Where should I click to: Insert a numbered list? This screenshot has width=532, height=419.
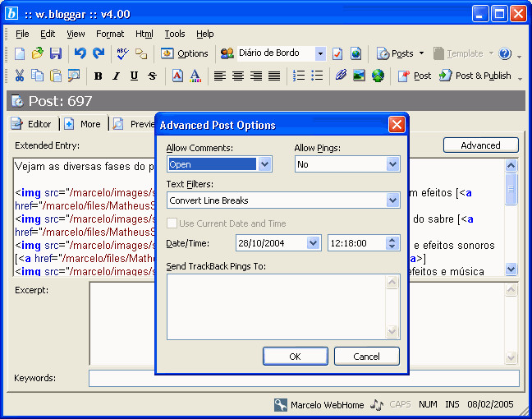click(x=299, y=76)
